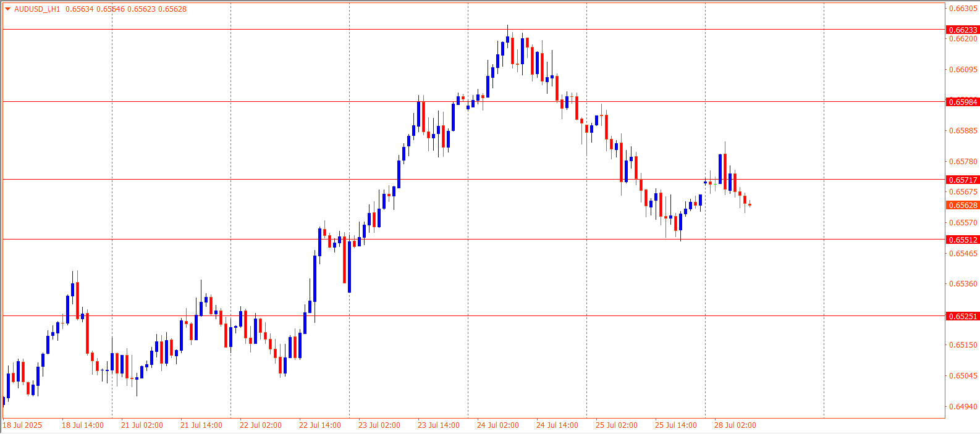Click the 0.65150 price scale value
Image resolution: width=980 pixels, height=434 pixels.
click(x=963, y=345)
